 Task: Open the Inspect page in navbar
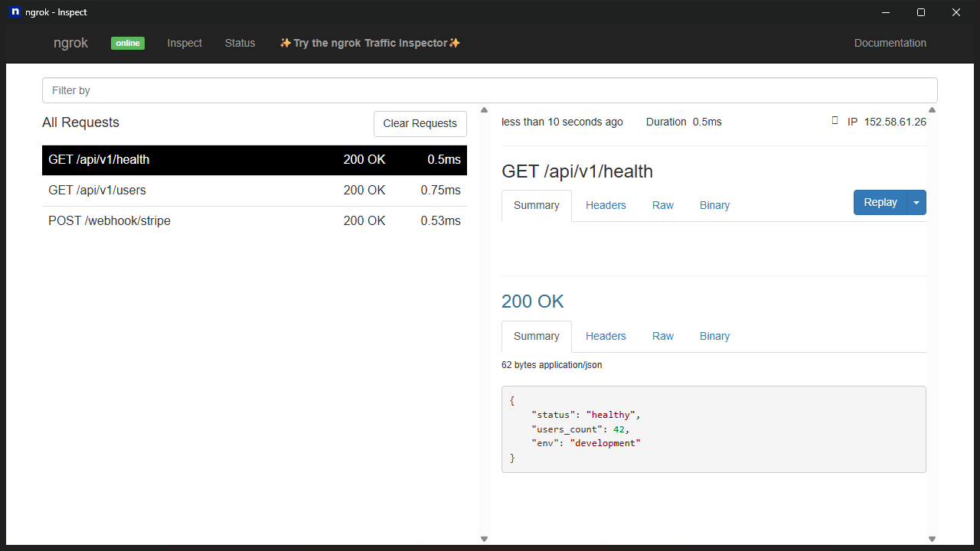point(185,43)
